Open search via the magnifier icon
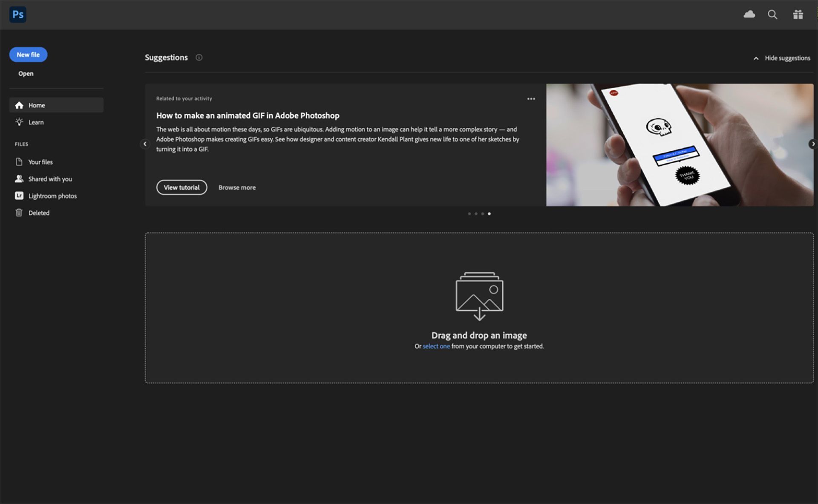Viewport: 818px width, 504px height. point(772,14)
